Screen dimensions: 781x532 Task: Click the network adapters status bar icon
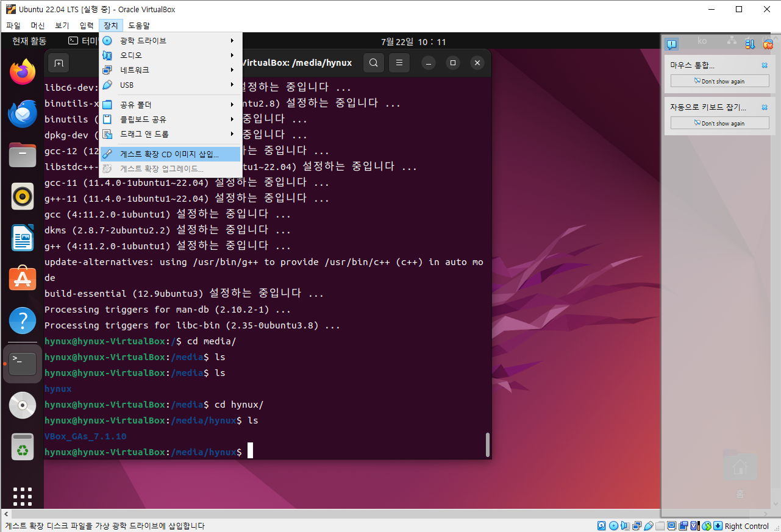[x=637, y=526]
